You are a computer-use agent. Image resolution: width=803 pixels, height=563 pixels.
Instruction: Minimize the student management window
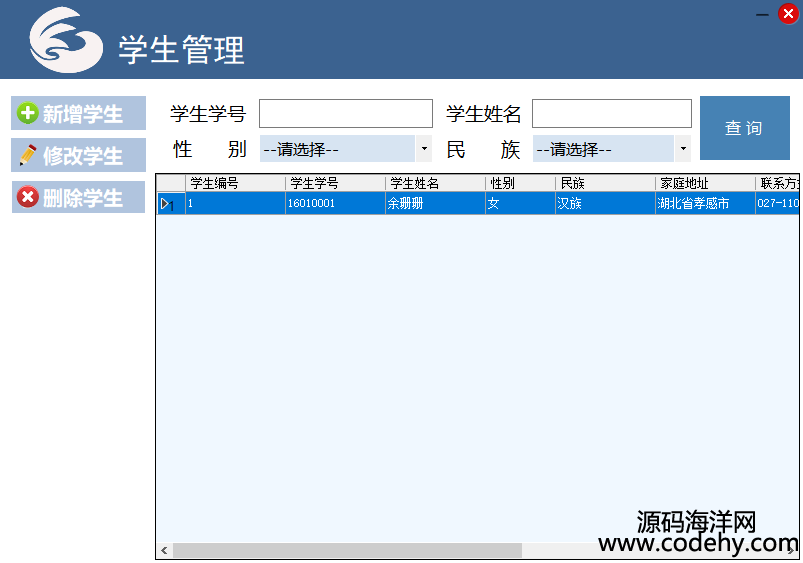tap(763, 14)
